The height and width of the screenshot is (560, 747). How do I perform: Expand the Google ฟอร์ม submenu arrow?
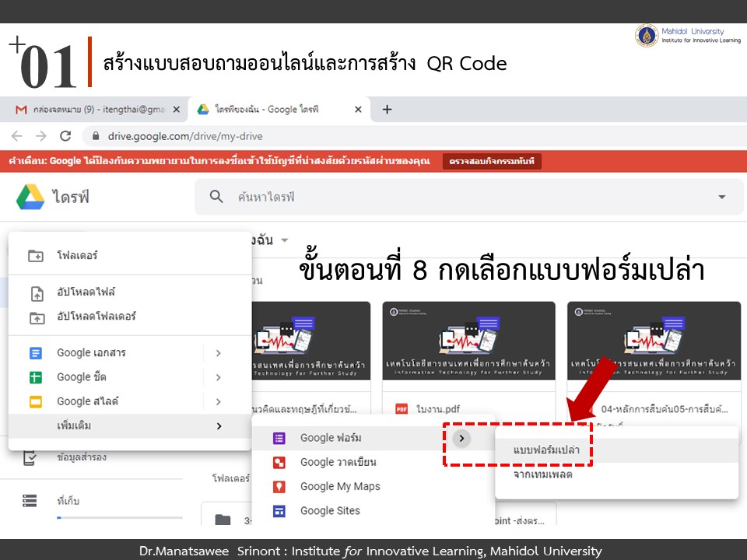(462, 438)
